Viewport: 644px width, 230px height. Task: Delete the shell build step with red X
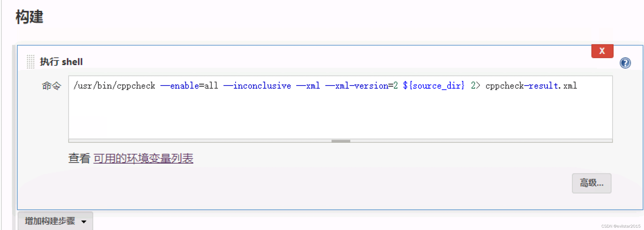[602, 51]
